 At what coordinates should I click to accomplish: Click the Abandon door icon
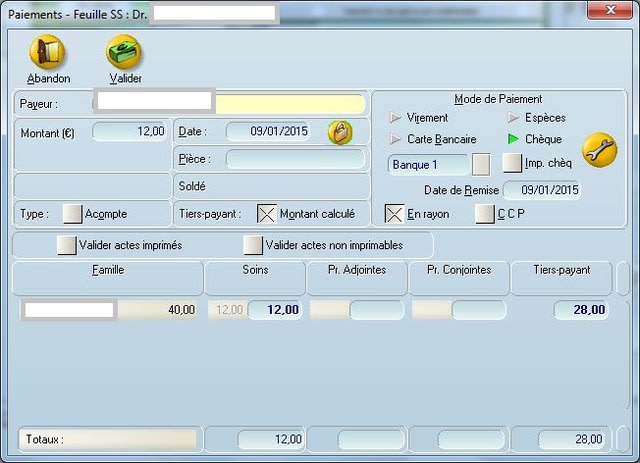pos(48,53)
